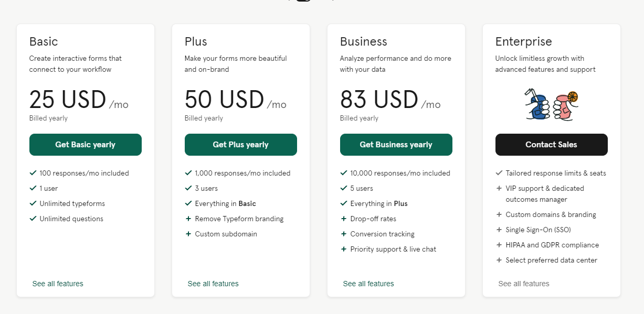Image resolution: width=644 pixels, height=314 pixels.
Task: Open See all features under Business plan
Action: click(368, 284)
